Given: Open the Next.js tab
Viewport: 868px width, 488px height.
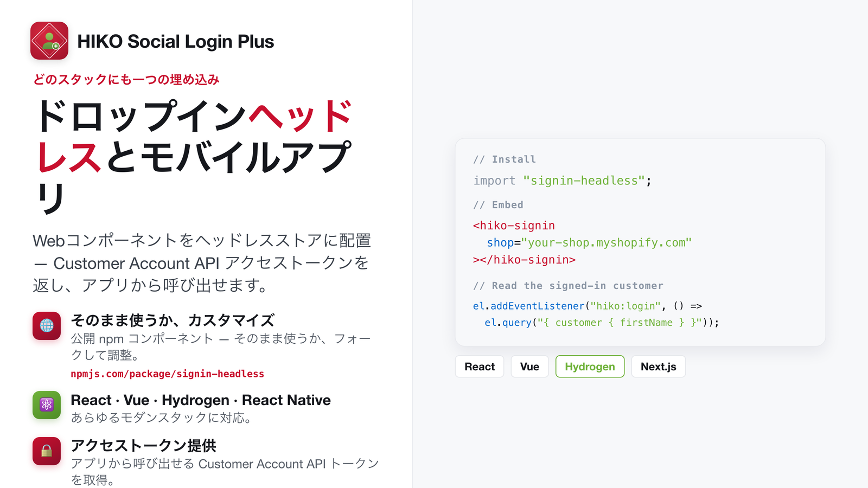Looking at the screenshot, I should click(x=658, y=367).
